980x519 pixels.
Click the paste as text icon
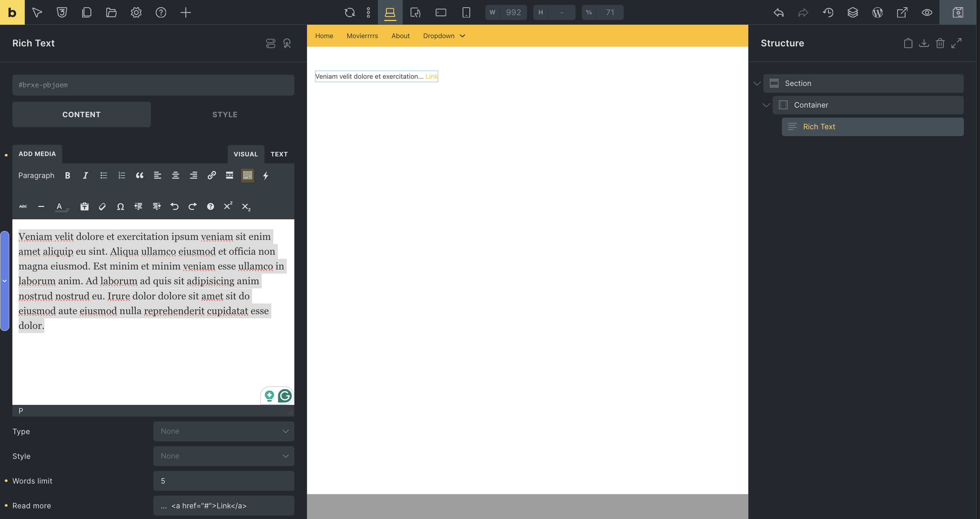point(85,207)
